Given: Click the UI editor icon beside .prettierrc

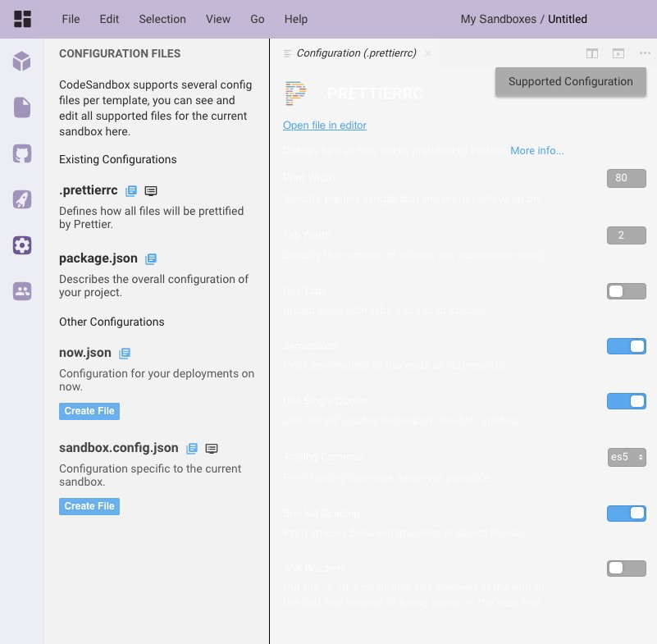Looking at the screenshot, I should [151, 191].
